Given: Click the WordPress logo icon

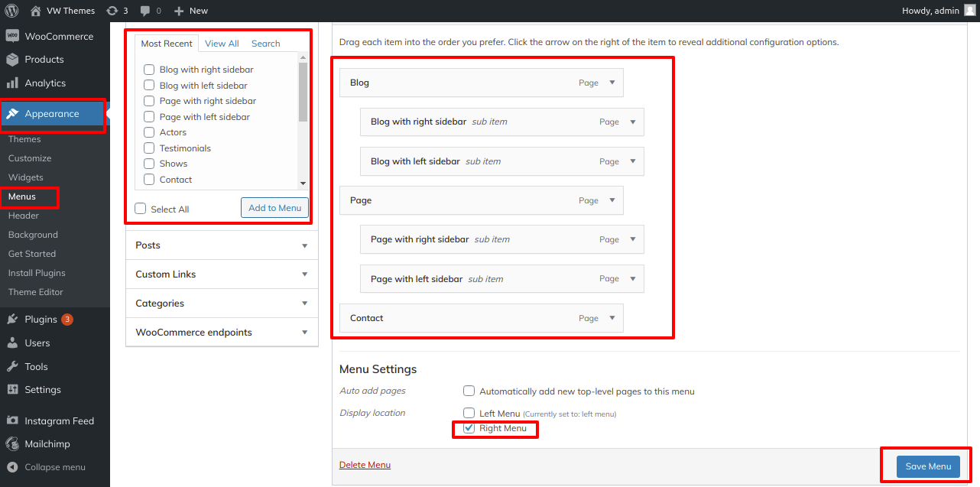Looking at the screenshot, I should pos(11,11).
